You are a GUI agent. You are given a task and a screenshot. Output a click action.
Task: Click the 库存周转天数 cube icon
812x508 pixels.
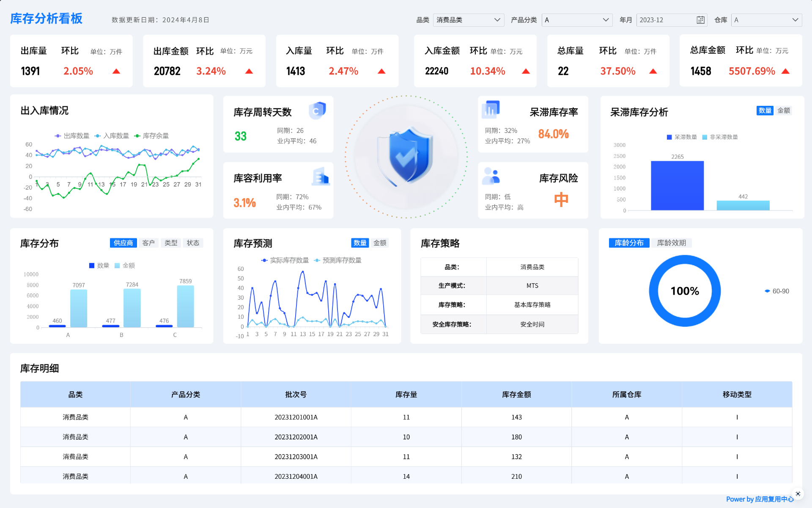[x=317, y=110]
